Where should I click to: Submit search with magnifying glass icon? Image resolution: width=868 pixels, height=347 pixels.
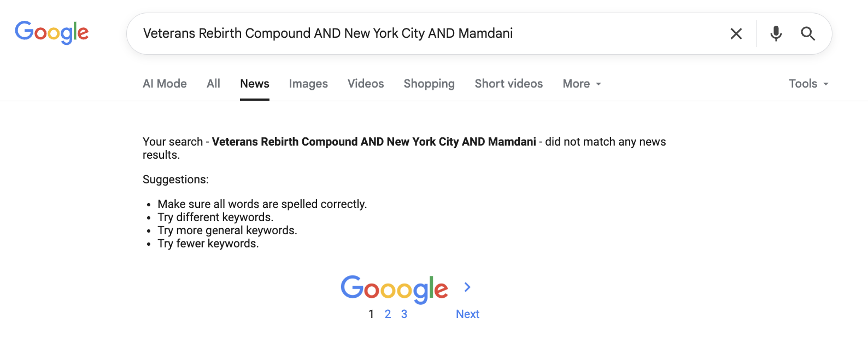click(808, 34)
